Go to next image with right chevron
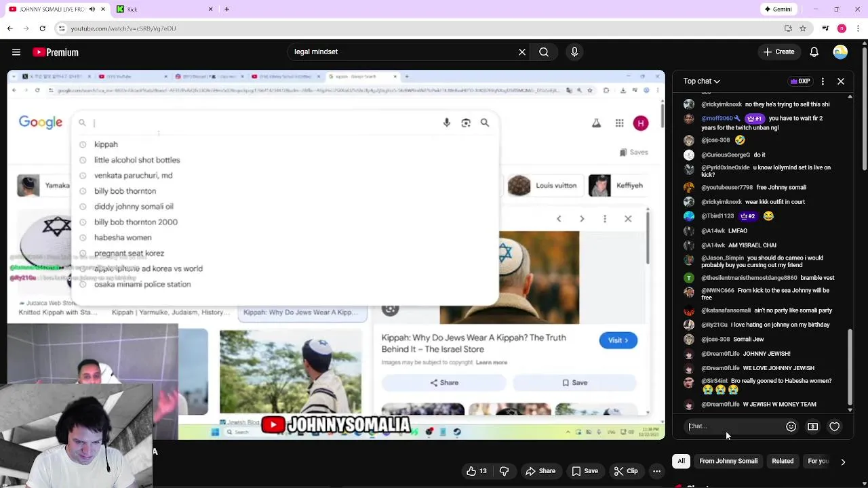868x488 pixels. pyautogui.click(x=582, y=219)
